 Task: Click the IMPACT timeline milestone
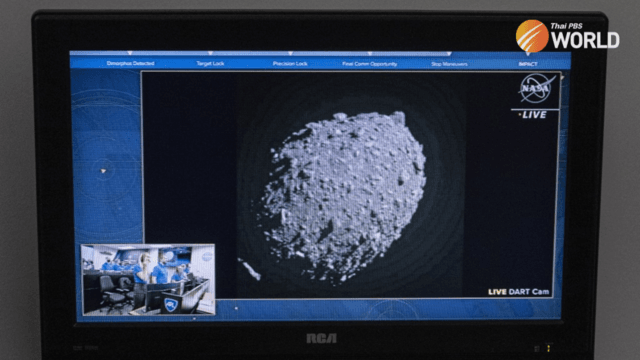528,64
